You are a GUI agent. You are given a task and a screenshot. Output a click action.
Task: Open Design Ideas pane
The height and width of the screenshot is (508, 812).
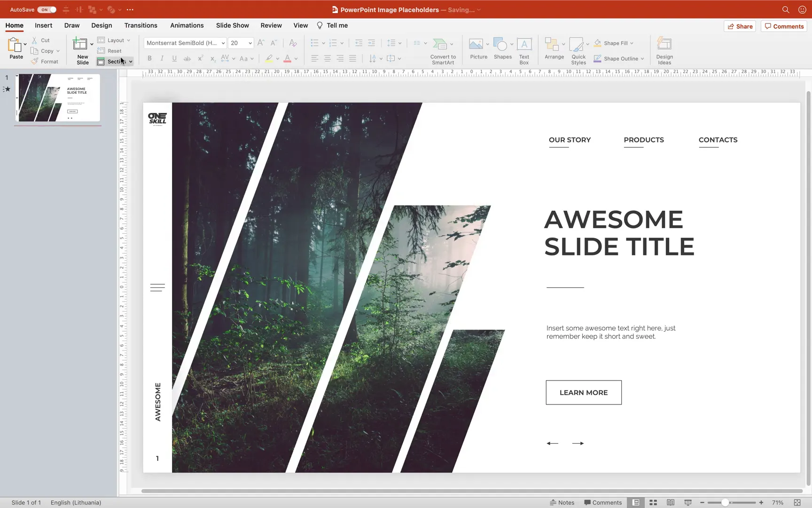pyautogui.click(x=664, y=51)
